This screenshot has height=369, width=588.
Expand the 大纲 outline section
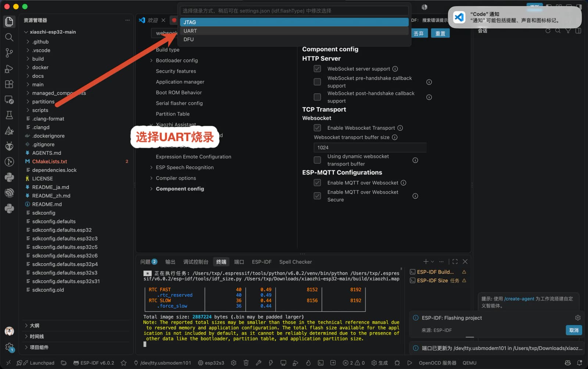34,326
